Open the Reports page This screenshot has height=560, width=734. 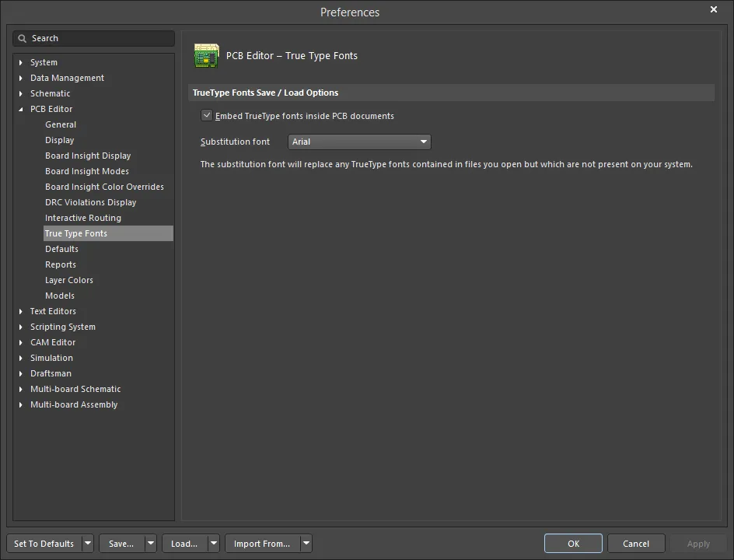[61, 264]
